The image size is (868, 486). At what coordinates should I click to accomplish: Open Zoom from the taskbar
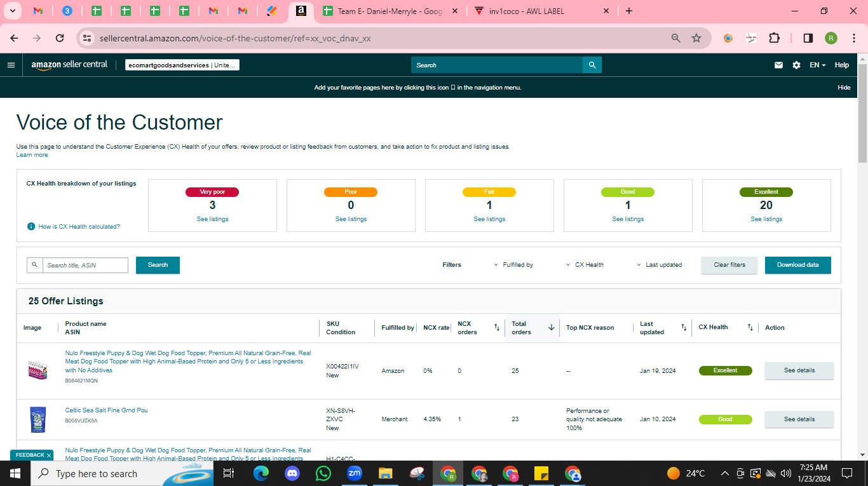point(354,473)
